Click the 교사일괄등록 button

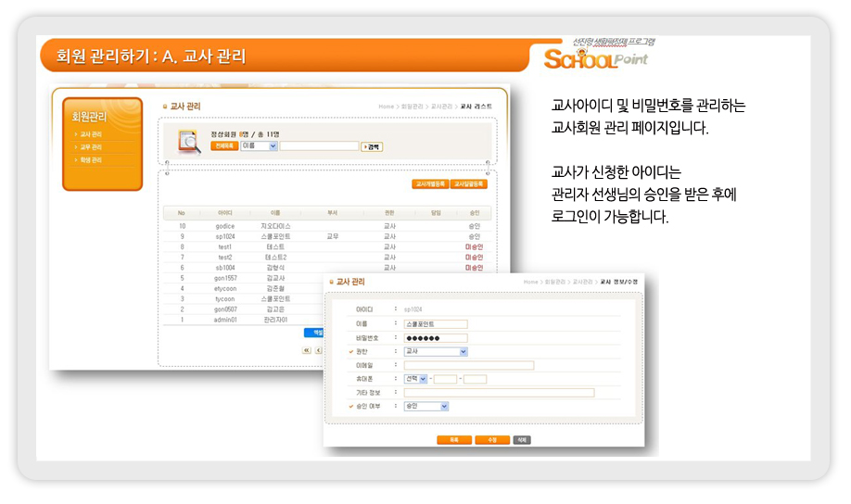(469, 184)
